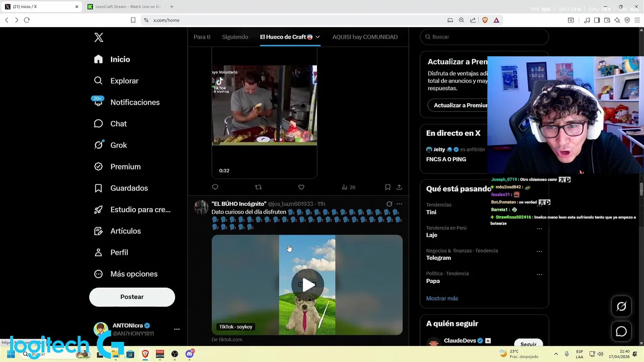Open Brave hamburger main menu
644x362 pixels.
click(x=636, y=20)
